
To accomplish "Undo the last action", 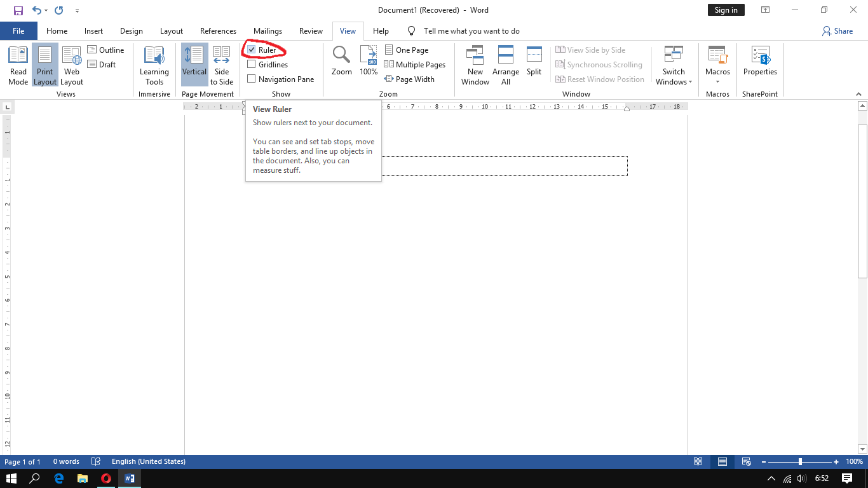I will click(36, 10).
